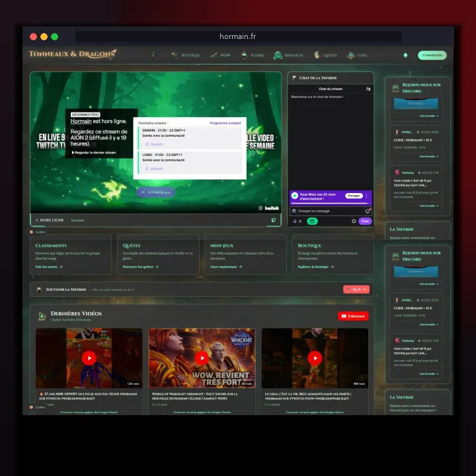Screen dimensions: 476x476
Task: Click the Classements card heading
Action: (51, 245)
